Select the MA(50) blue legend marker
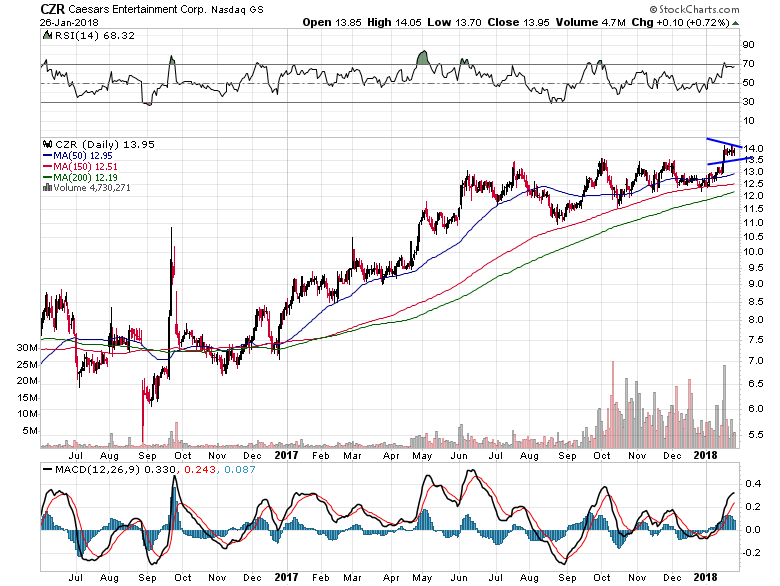This screenshot has width=780, height=586. click(x=45, y=155)
